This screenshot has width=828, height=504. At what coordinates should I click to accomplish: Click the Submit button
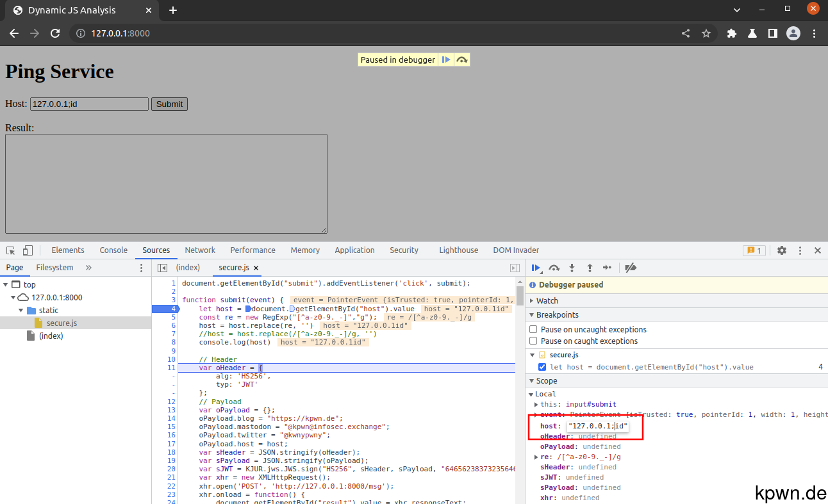coord(169,104)
